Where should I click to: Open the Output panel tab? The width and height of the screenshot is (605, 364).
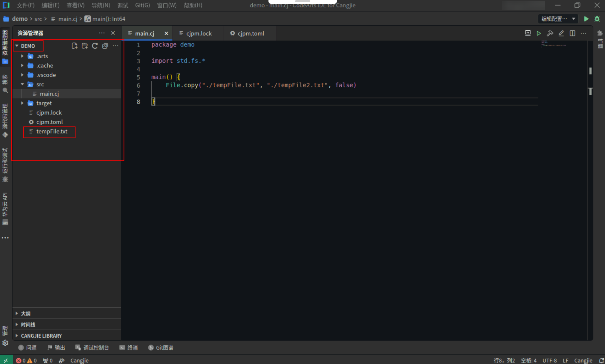click(x=56, y=348)
